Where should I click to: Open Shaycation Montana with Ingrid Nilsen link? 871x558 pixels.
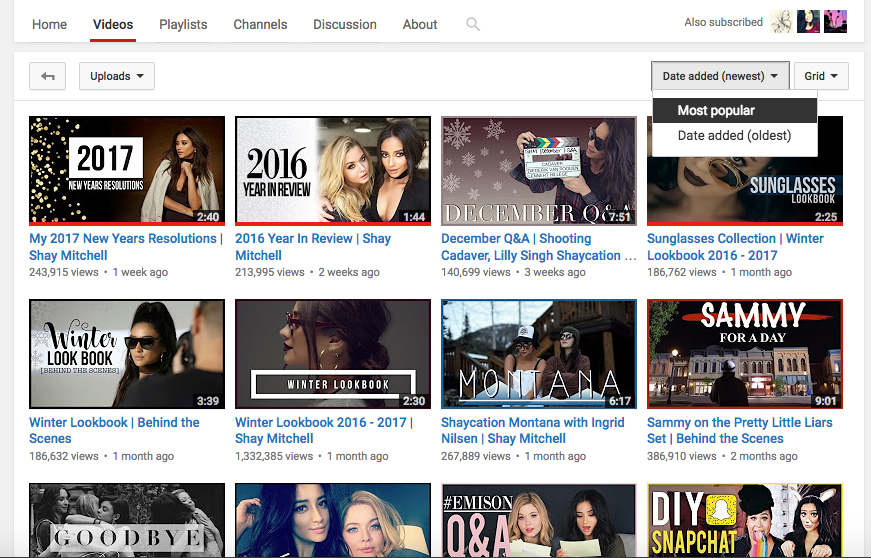pos(533,430)
